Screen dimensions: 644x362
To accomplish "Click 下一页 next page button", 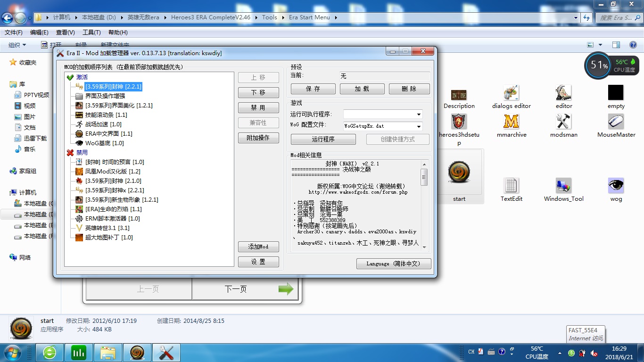I will pyautogui.click(x=245, y=289).
